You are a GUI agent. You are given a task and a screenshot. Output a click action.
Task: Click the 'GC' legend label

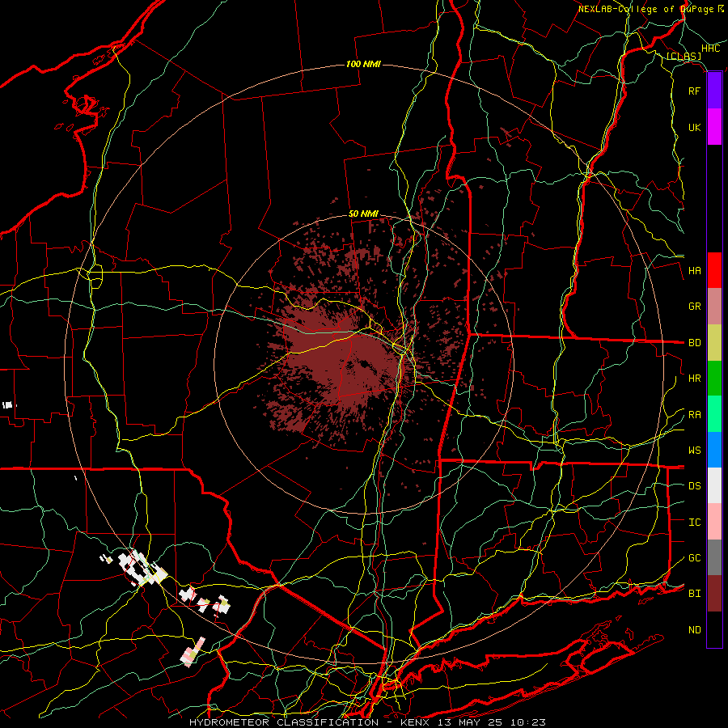[x=694, y=558]
